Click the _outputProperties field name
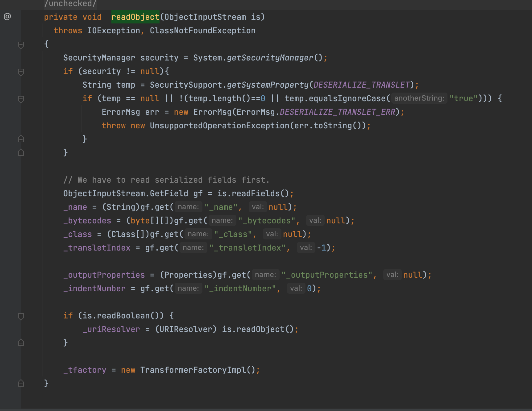Screen dimensions: 532x411 tap(104, 275)
